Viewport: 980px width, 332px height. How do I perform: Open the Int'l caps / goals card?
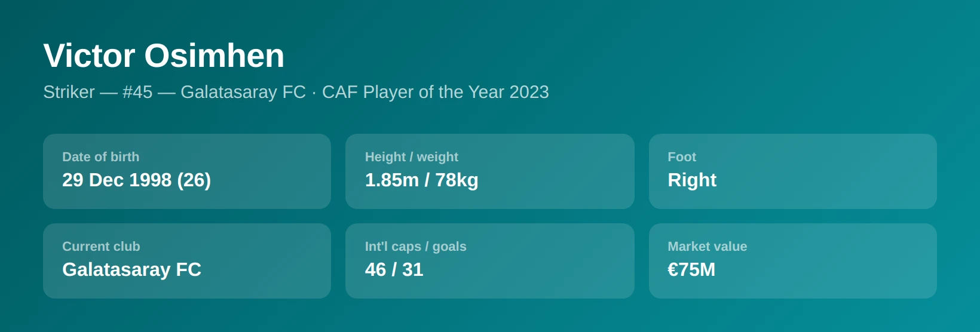point(490,261)
